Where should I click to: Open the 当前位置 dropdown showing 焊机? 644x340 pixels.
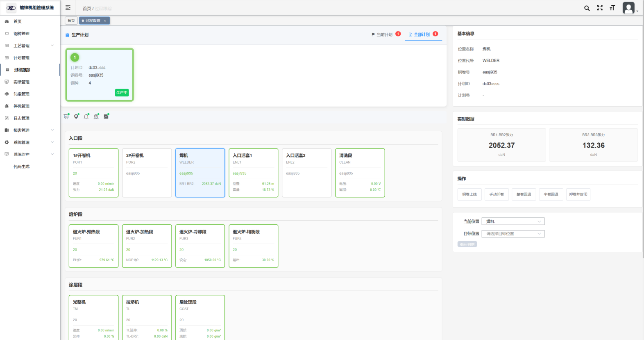tap(513, 221)
